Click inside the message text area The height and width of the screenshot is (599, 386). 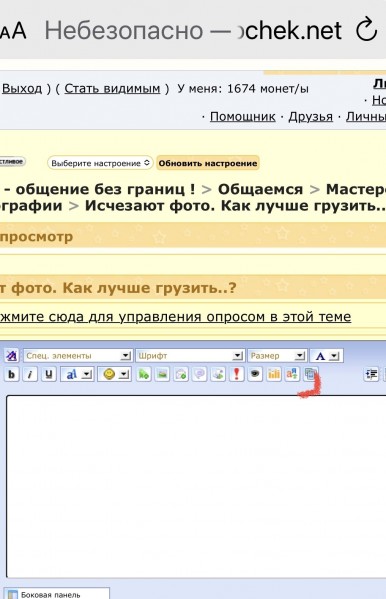tap(196, 487)
